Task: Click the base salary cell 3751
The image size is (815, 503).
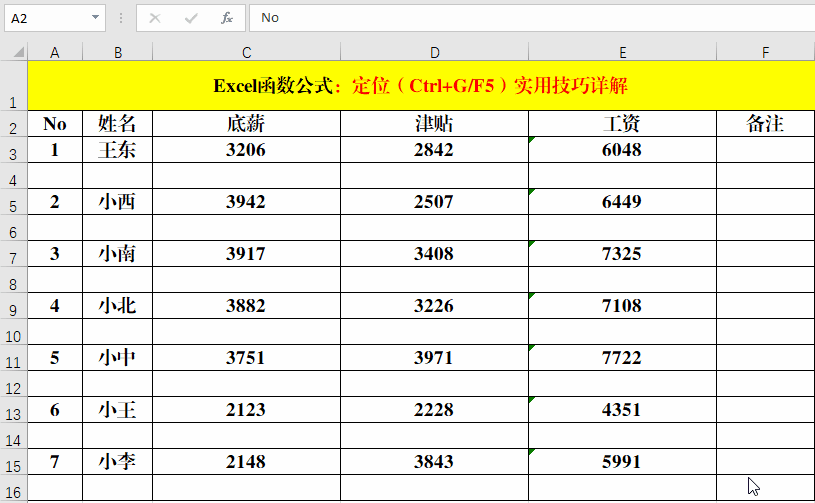Action: coord(246,358)
